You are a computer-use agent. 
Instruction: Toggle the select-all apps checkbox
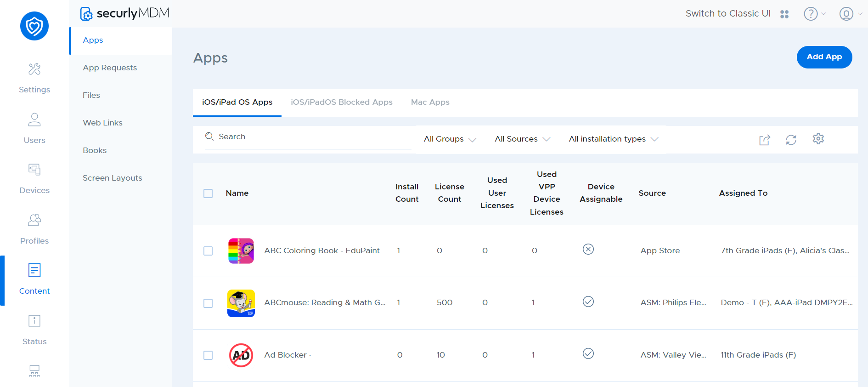208,193
